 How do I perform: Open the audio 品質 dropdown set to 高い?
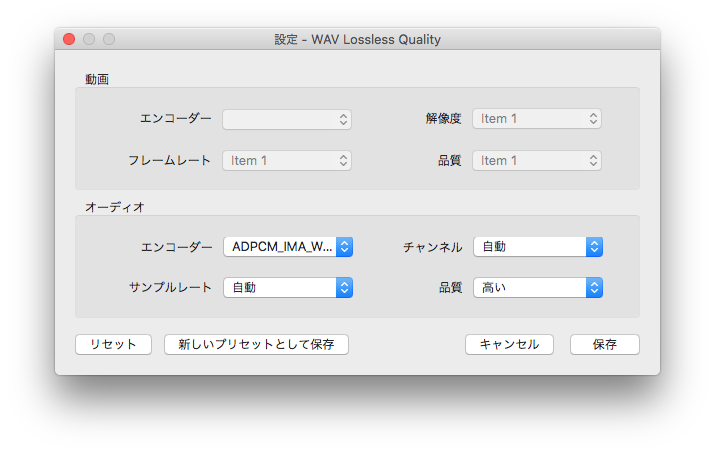point(537,288)
